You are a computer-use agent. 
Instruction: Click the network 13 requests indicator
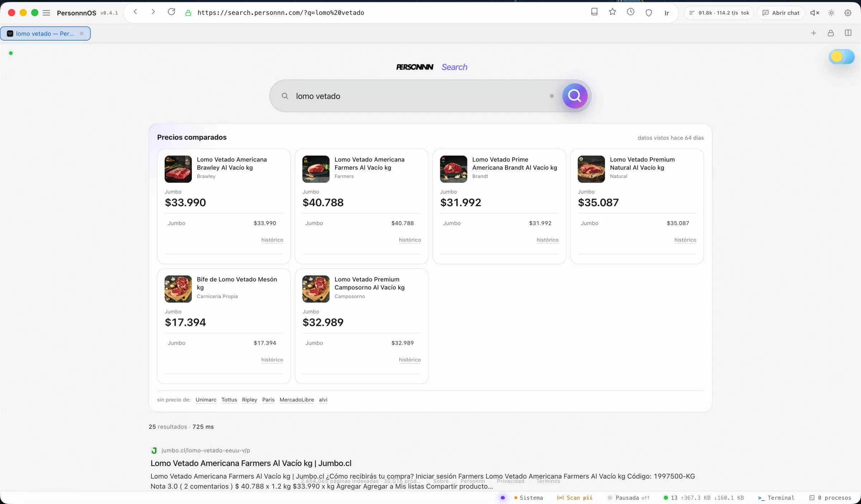(704, 498)
